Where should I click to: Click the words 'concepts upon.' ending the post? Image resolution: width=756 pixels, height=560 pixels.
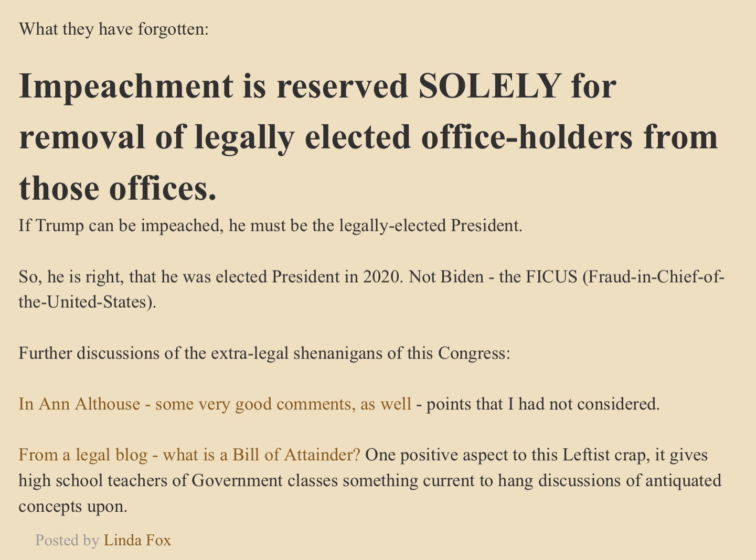(x=73, y=507)
